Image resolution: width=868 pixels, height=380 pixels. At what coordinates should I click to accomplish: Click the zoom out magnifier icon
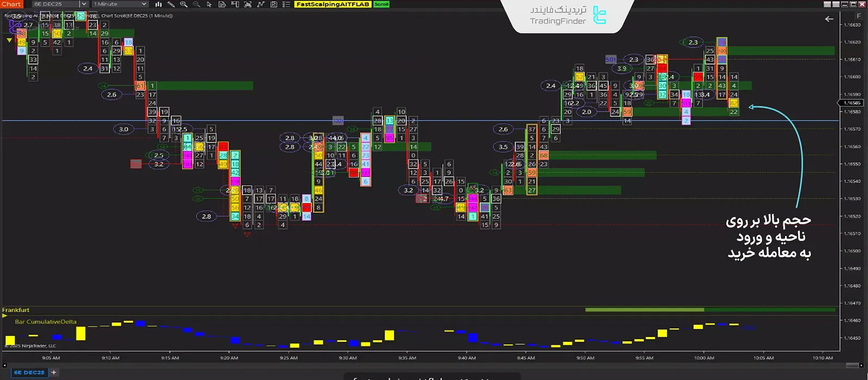coord(196,4)
